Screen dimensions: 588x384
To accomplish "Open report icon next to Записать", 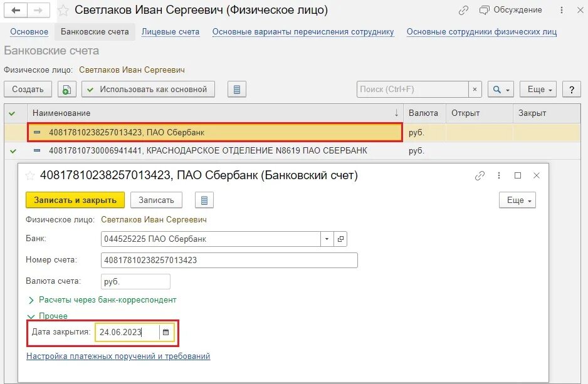I will coord(204,200).
